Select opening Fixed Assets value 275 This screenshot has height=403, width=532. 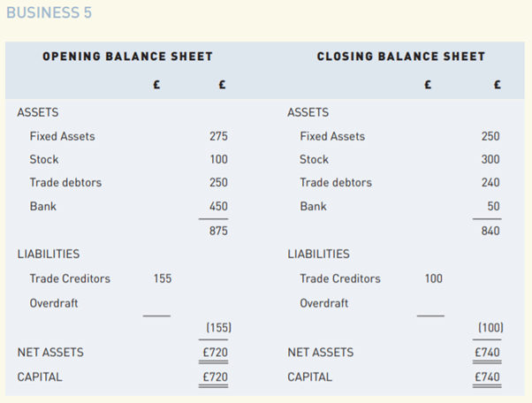pyautogui.click(x=218, y=136)
